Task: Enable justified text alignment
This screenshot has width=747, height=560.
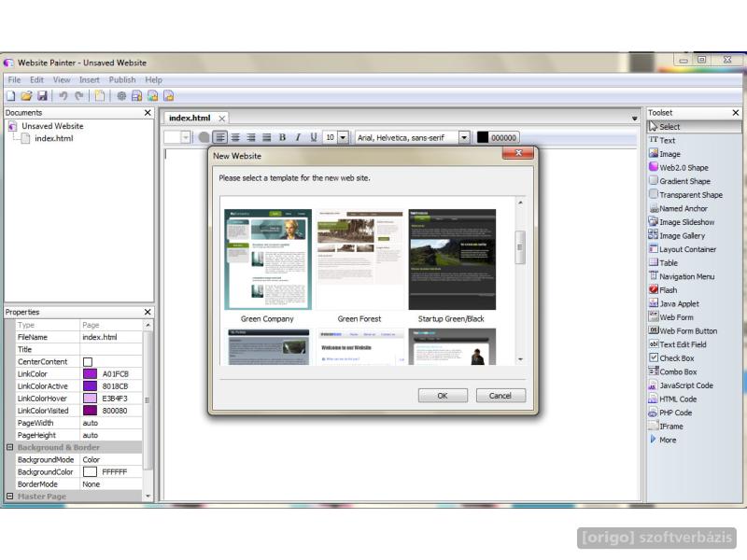Action: [x=267, y=137]
